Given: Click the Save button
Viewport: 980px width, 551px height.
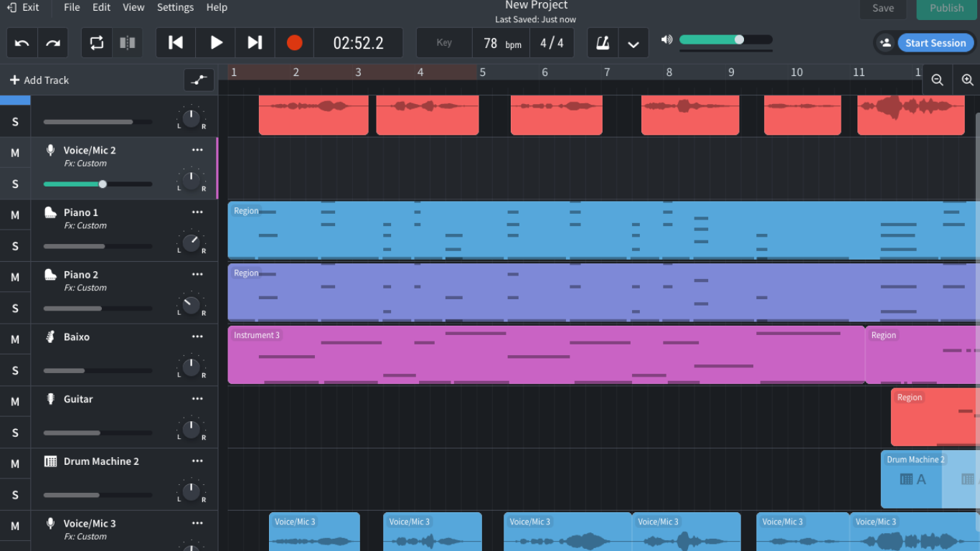Looking at the screenshot, I should coord(883,9).
